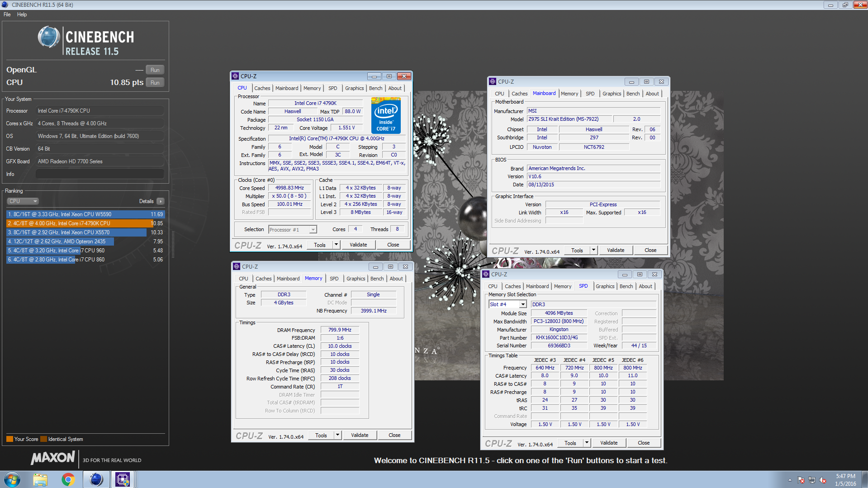The image size is (868, 488).
Task: Click the muted volume tray icon
Action: (x=823, y=480)
